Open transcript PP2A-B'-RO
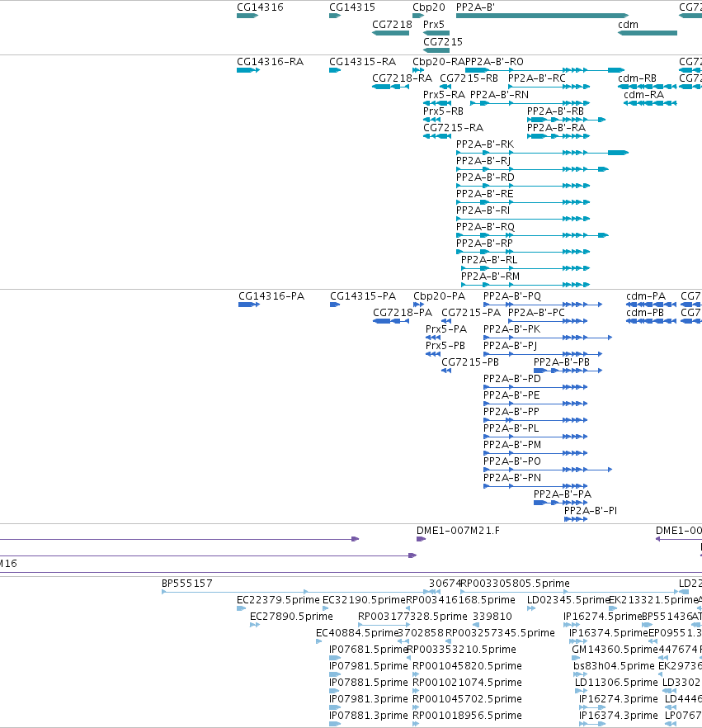 (494, 62)
